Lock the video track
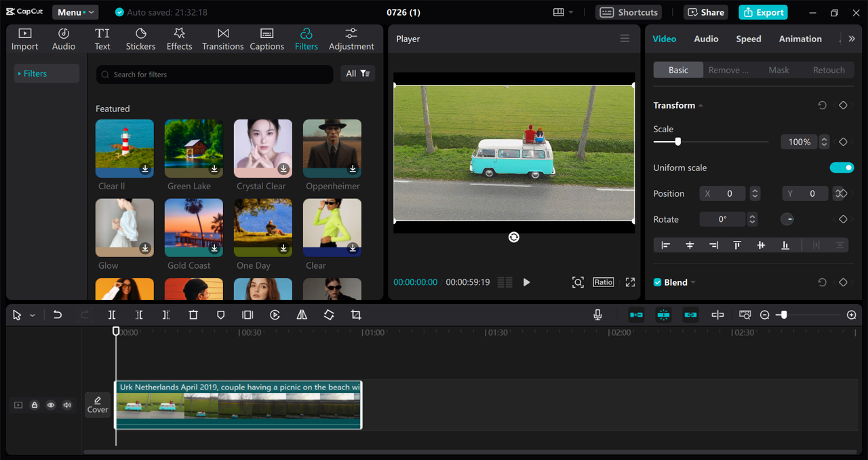This screenshot has width=868, height=460. [x=35, y=405]
